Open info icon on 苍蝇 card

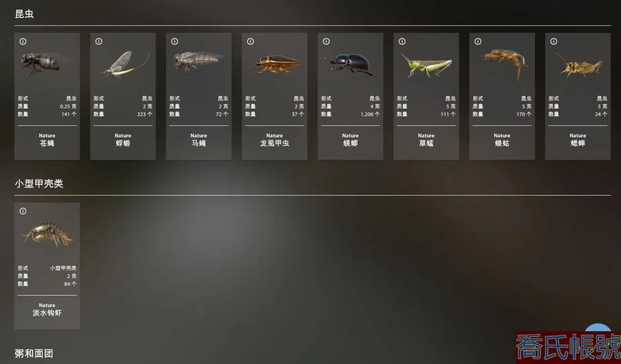click(x=23, y=41)
